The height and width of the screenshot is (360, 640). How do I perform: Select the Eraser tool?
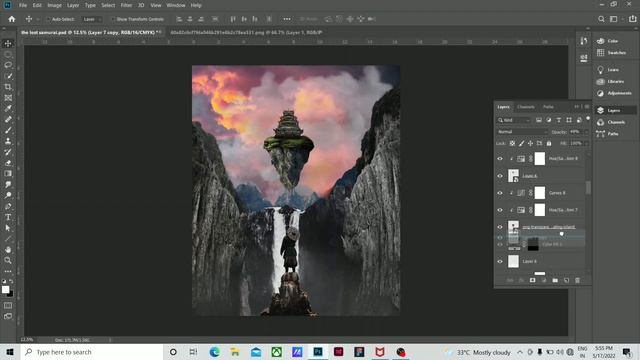(x=8, y=163)
